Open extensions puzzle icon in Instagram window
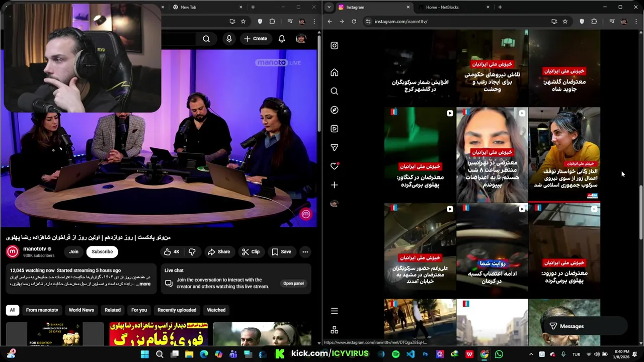This screenshot has width=644, height=362. [594, 22]
